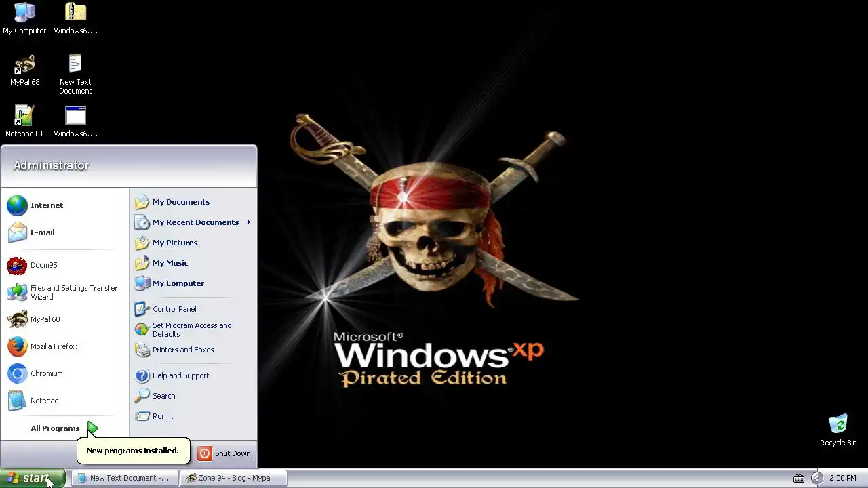Open Files and Settings Transfer Wizard
This screenshot has width=868, height=488.
(x=65, y=292)
